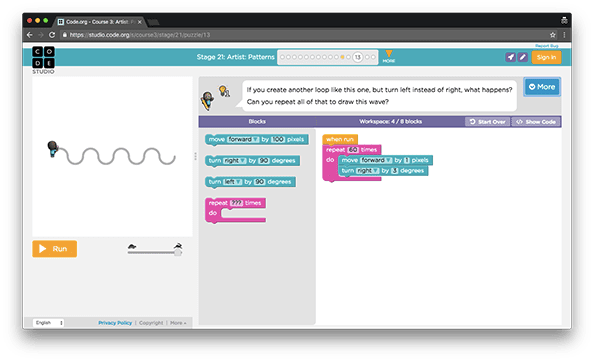Click the speed slider handle
594x361 pixels.
(x=178, y=252)
